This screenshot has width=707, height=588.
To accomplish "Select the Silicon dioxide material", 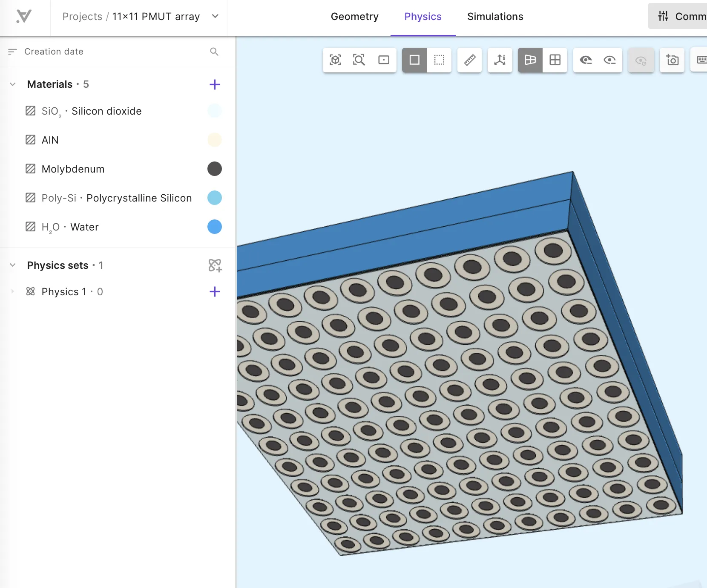I will [118, 111].
